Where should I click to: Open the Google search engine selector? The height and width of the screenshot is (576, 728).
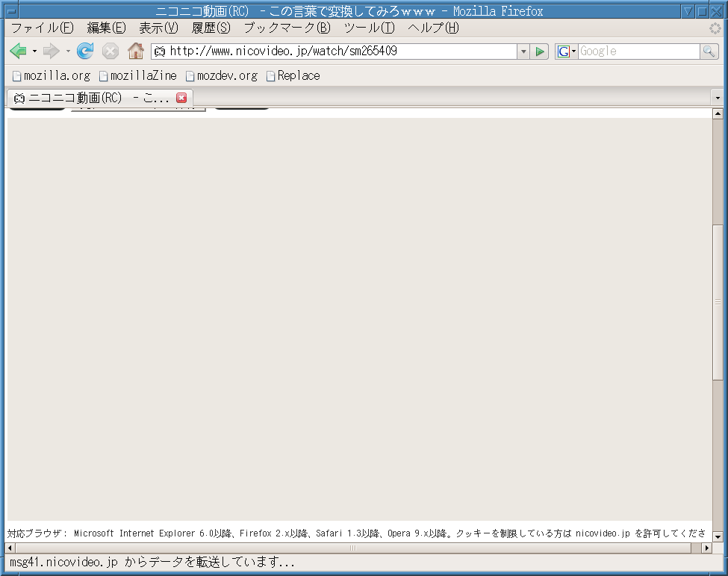point(567,51)
